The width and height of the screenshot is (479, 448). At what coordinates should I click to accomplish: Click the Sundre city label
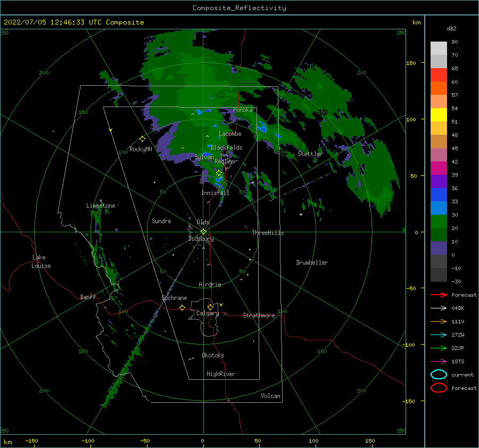pos(161,221)
